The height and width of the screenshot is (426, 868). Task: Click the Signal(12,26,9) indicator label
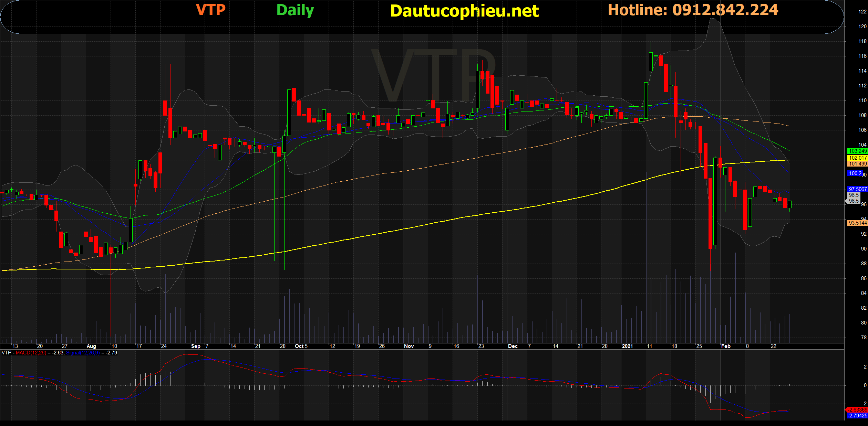click(x=83, y=353)
